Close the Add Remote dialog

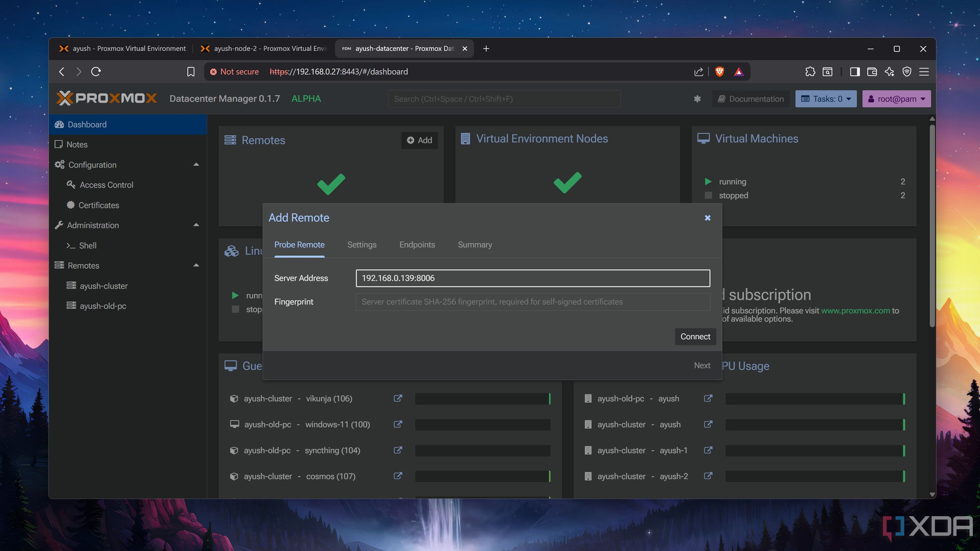coord(707,218)
